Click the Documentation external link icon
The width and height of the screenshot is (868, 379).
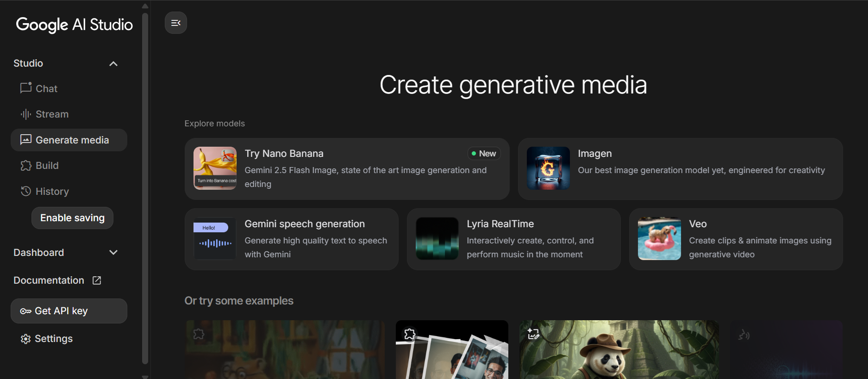click(x=97, y=280)
